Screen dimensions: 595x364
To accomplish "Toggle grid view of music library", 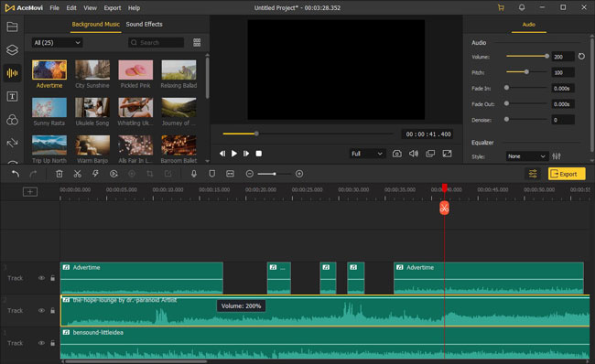I will pyautogui.click(x=197, y=42).
